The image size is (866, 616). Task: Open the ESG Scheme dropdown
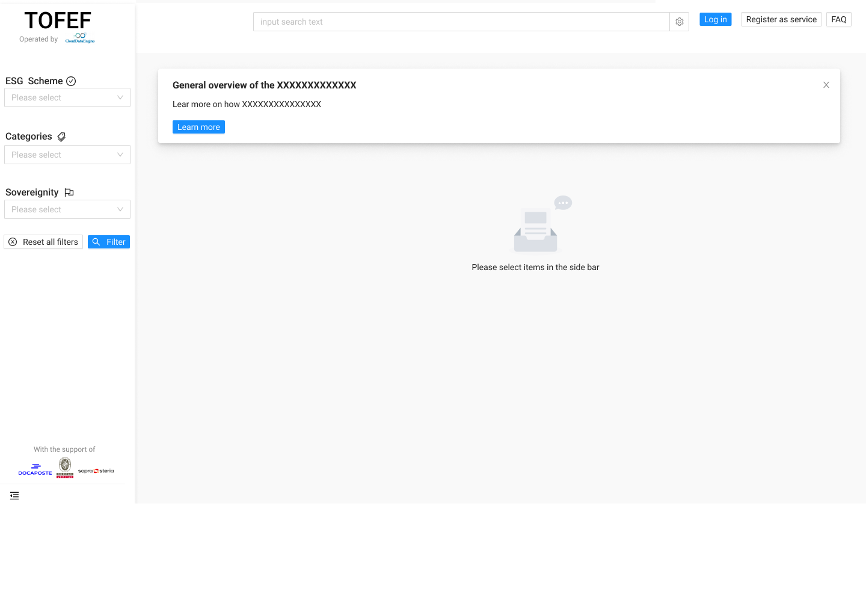click(x=67, y=97)
